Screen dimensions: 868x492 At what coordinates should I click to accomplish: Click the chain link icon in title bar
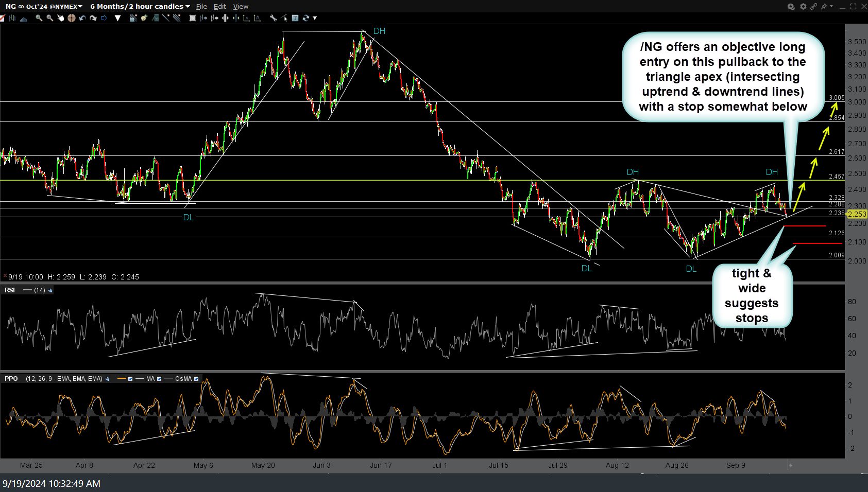point(813,6)
